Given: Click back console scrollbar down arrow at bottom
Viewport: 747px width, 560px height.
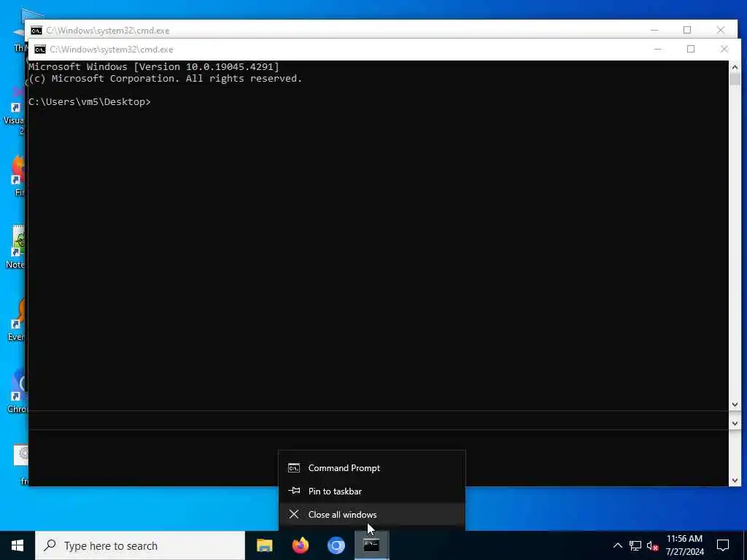Looking at the screenshot, I should point(735,481).
